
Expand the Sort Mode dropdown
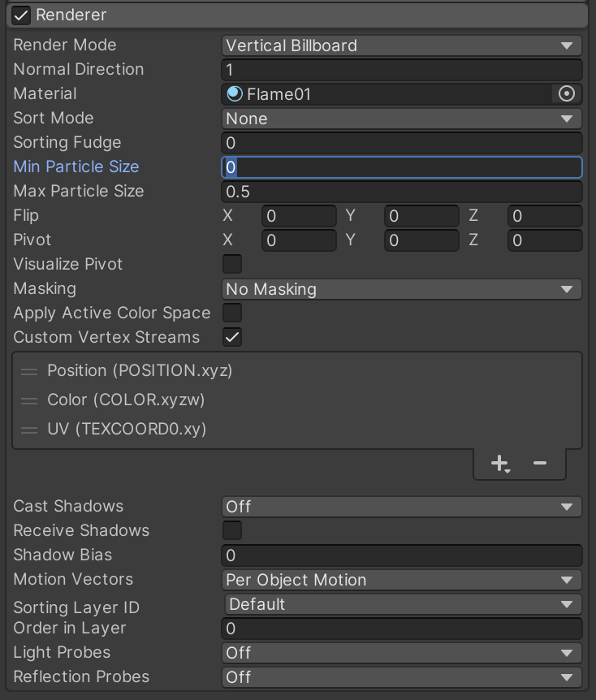(401, 119)
